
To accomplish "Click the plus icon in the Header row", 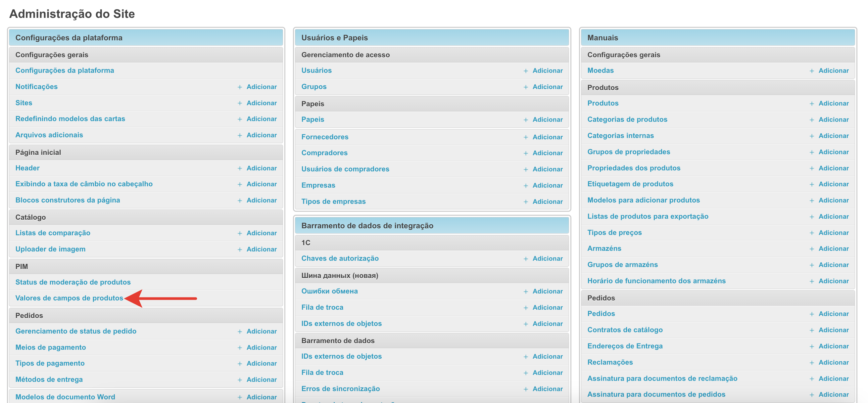I will click(240, 168).
